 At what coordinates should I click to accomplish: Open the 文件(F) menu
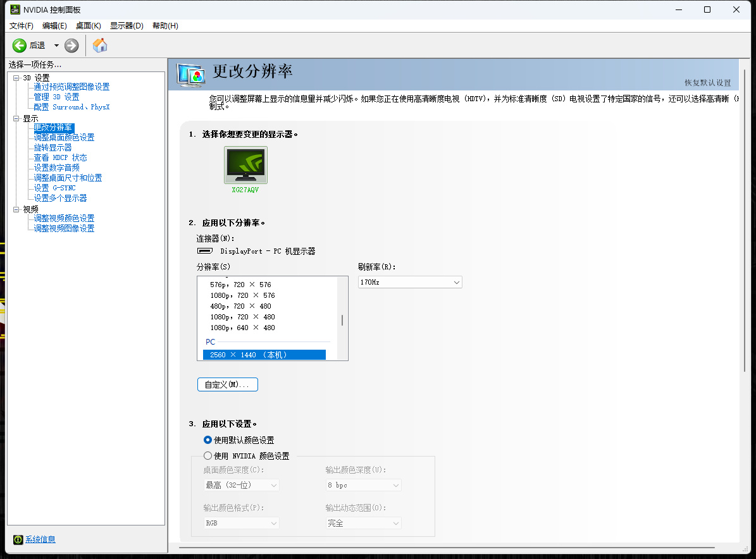pyautogui.click(x=22, y=25)
